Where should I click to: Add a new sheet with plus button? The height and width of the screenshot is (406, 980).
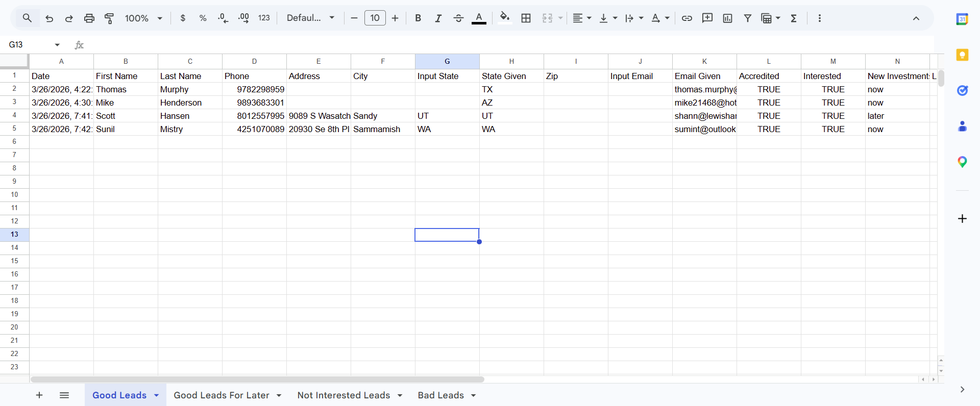[39, 395]
